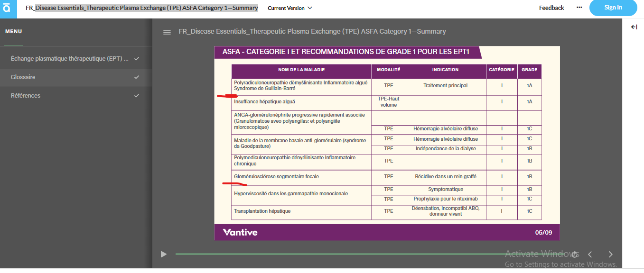The image size is (644, 273).
Task: Click the slide heading 'ASFA - CATEGORIE I ET RECOMMANDATIONS'
Action: pos(346,52)
